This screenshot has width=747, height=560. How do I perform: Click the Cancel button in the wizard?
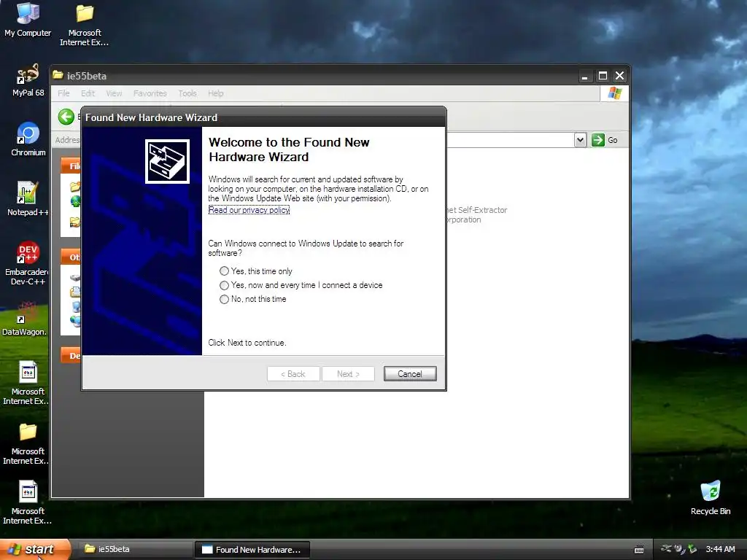tap(410, 374)
